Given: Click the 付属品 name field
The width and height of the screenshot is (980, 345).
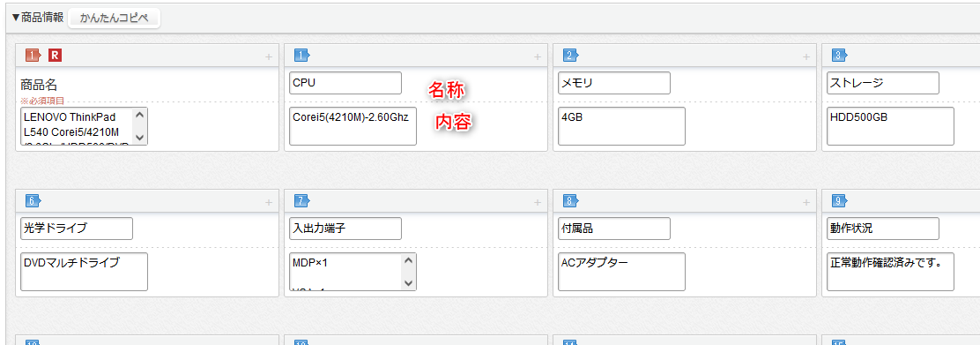Looking at the screenshot, I should 614,228.
